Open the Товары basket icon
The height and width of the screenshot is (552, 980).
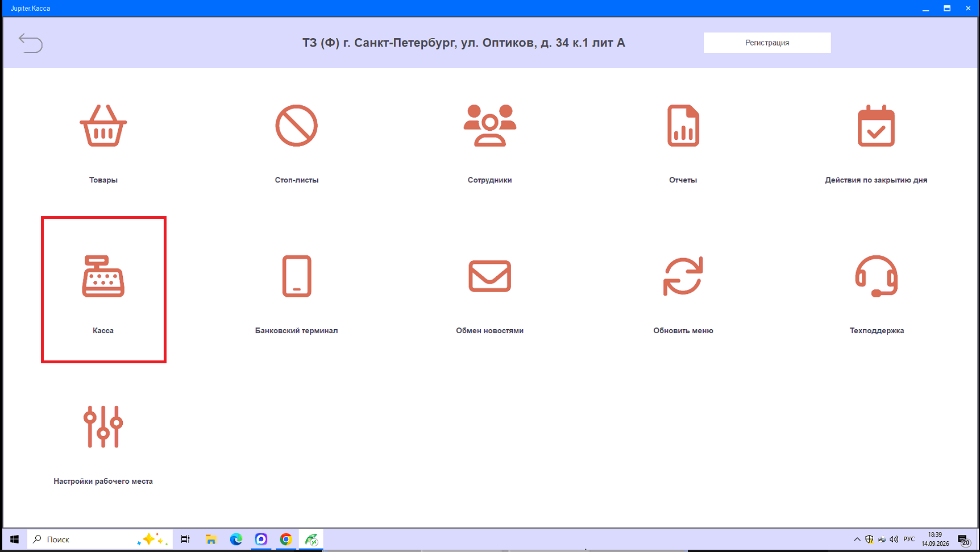[x=103, y=126]
